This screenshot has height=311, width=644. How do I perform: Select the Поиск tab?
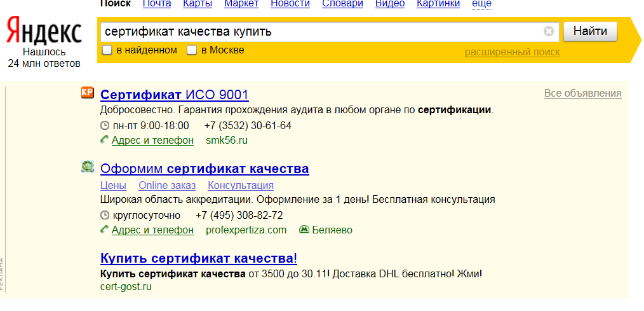tap(116, 4)
